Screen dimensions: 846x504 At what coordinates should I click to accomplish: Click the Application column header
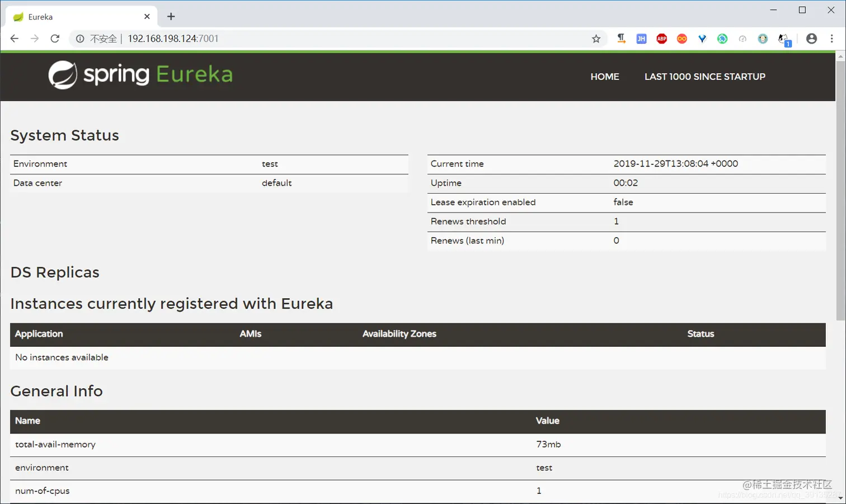pos(39,334)
